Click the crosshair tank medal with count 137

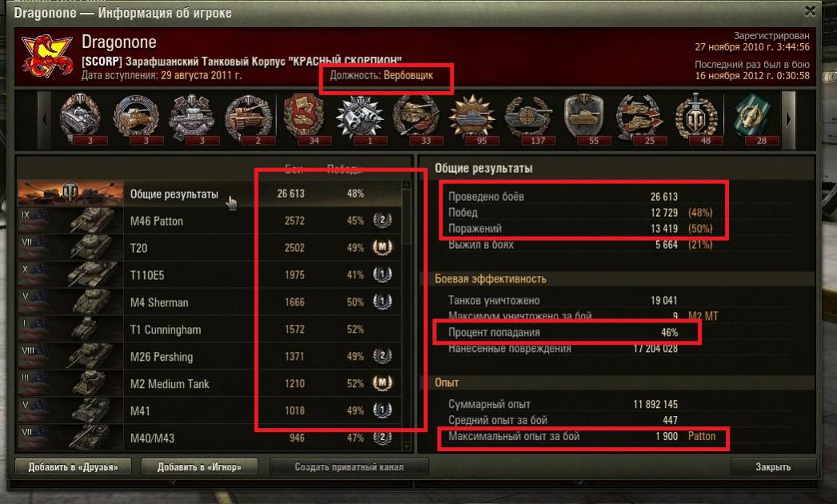click(528, 118)
